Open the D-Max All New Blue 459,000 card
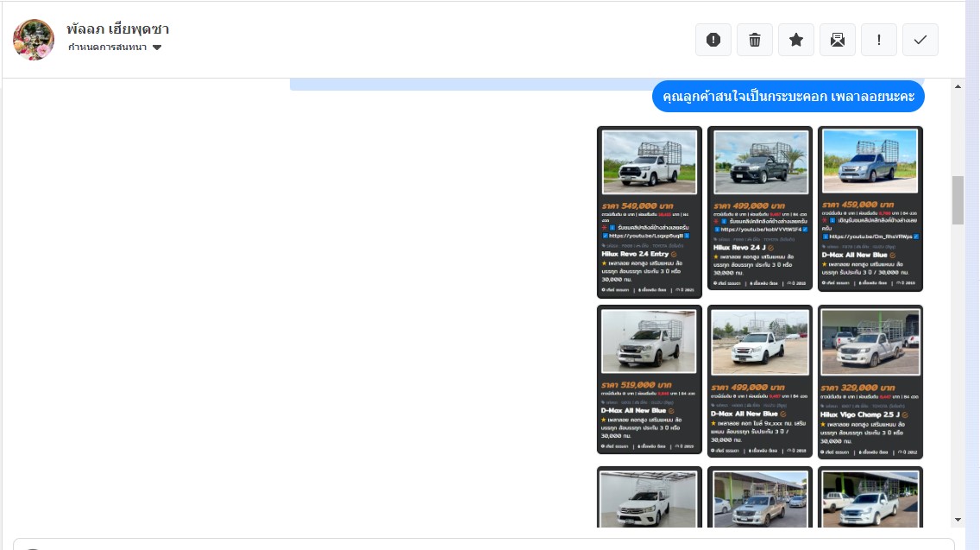980x550 pixels. [x=870, y=208]
